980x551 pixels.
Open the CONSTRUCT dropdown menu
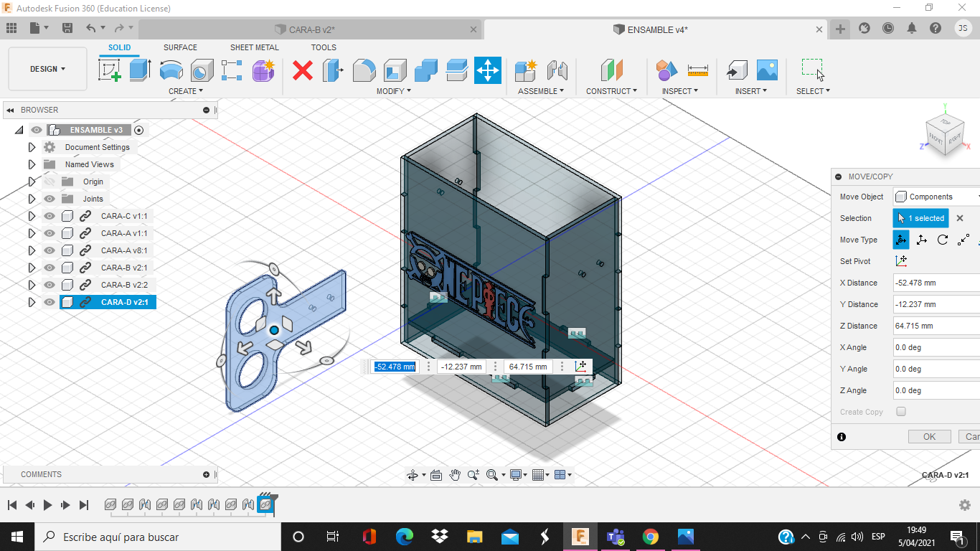(x=611, y=91)
